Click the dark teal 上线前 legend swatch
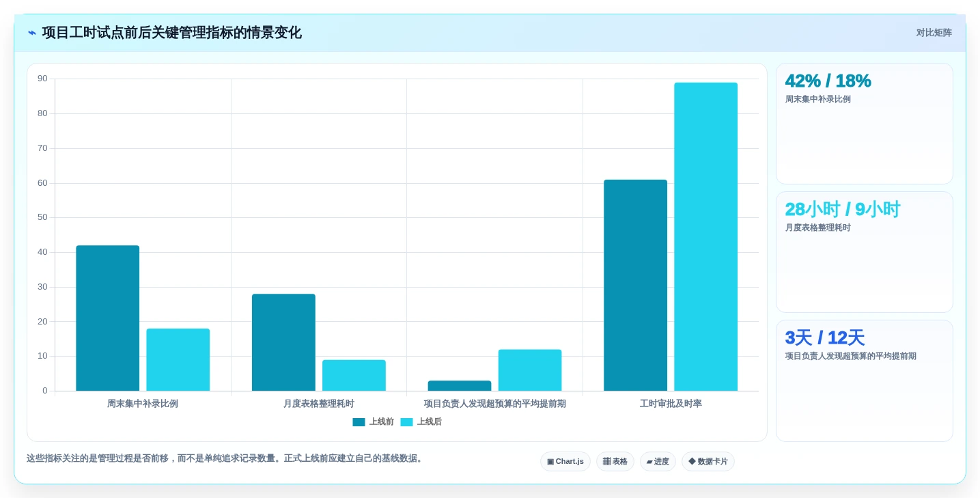The height and width of the screenshot is (498, 980). pos(359,422)
